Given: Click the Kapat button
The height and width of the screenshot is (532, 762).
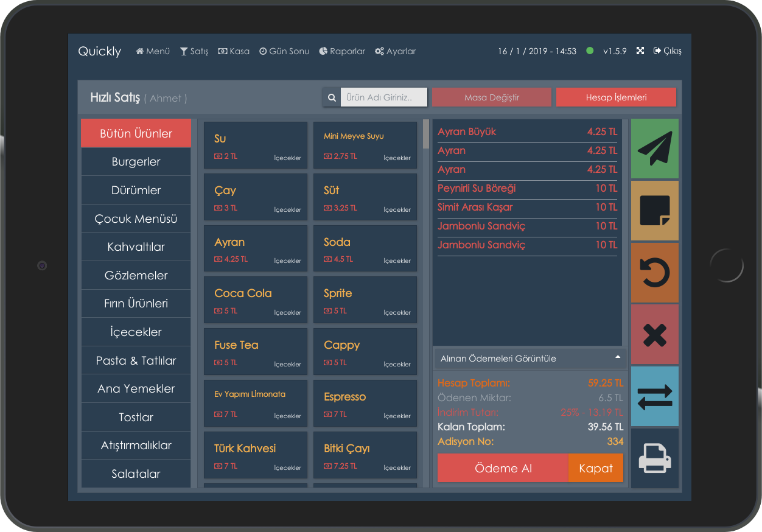Looking at the screenshot, I should pyautogui.click(x=595, y=468).
